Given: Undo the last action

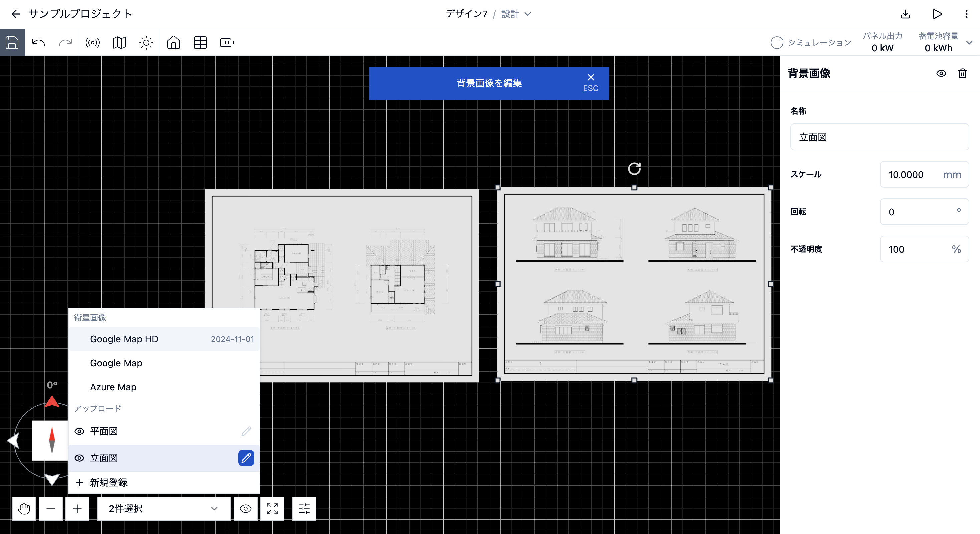Looking at the screenshot, I should pyautogui.click(x=39, y=43).
